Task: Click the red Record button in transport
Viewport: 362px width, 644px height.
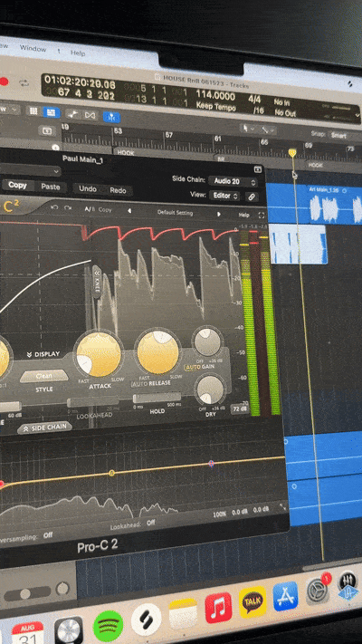Action: coord(4,82)
